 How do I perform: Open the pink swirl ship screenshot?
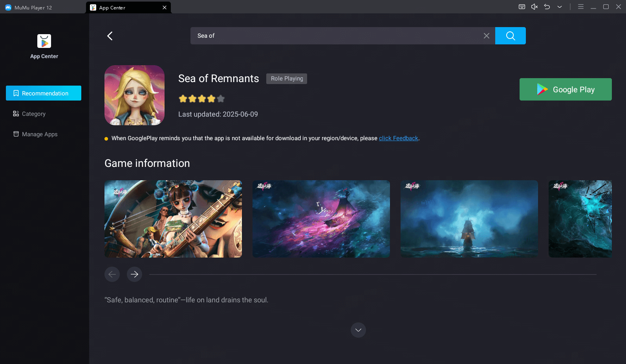click(x=321, y=219)
